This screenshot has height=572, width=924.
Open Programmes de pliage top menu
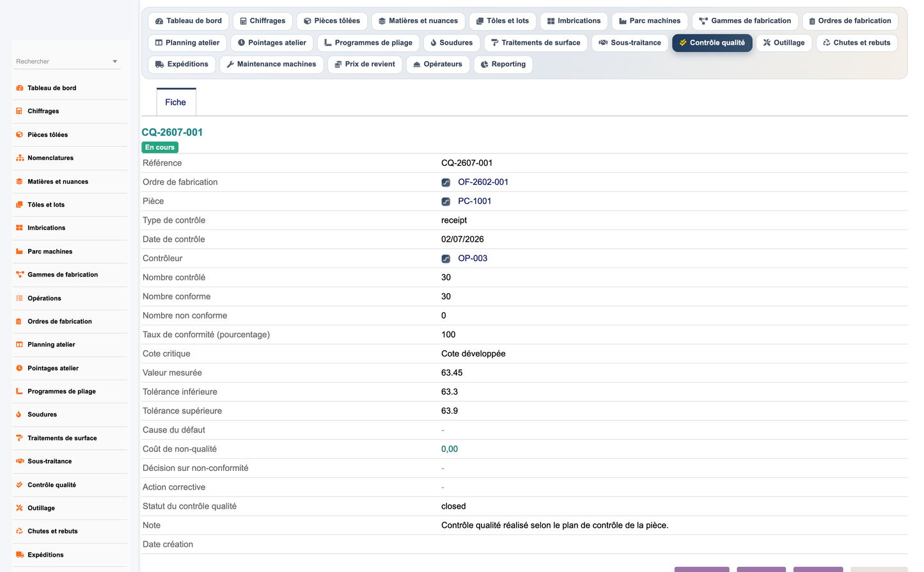tap(368, 43)
